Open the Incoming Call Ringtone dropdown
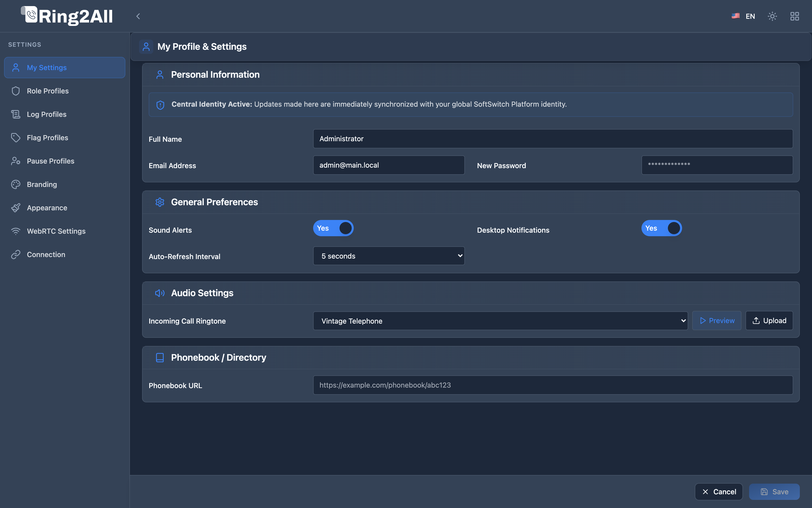The height and width of the screenshot is (508, 812). [500, 321]
